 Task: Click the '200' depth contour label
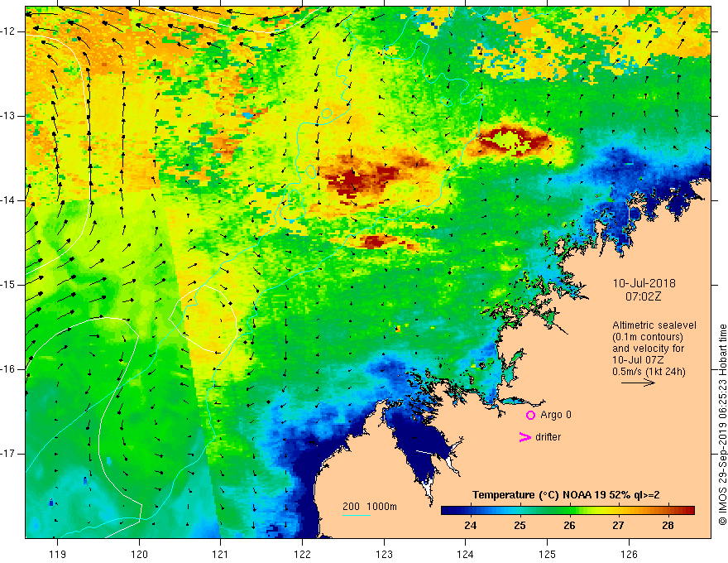pos(351,507)
